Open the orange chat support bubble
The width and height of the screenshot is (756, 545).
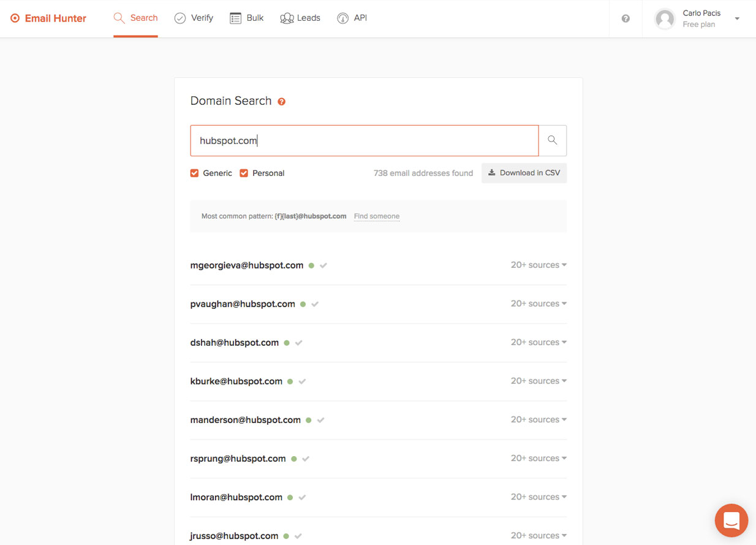pyautogui.click(x=731, y=520)
